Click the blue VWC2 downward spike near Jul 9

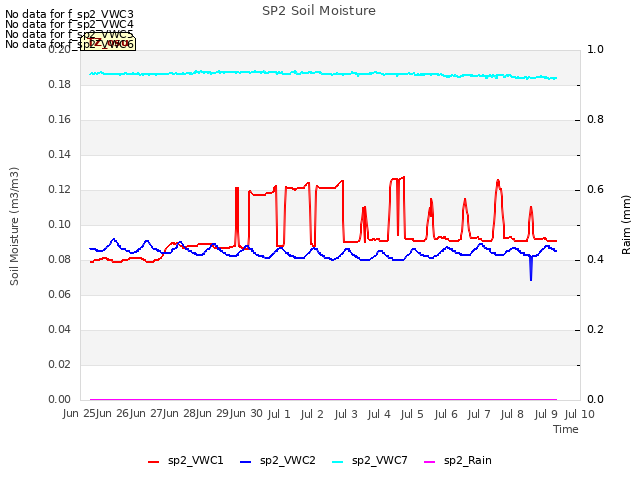pos(531,269)
